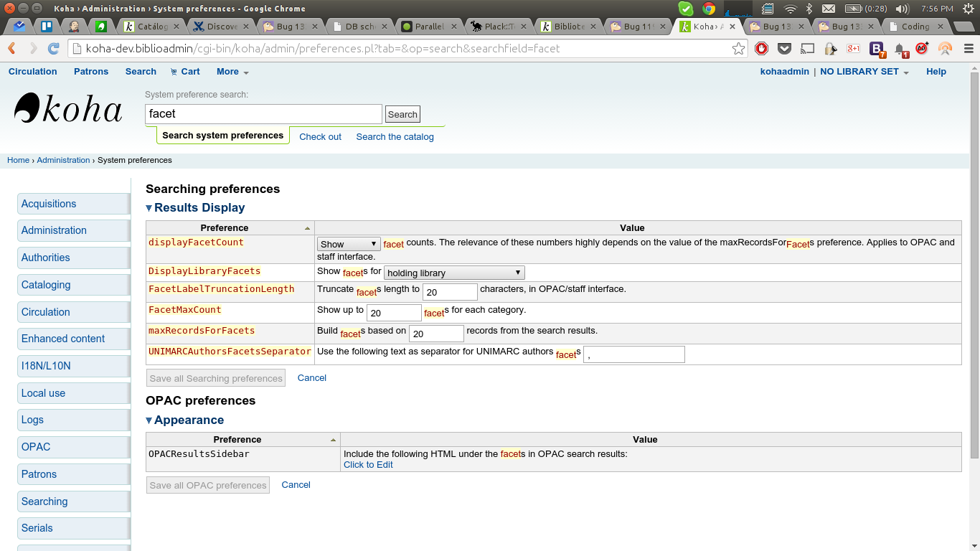The height and width of the screenshot is (551, 980).
Task: Bookmark this page with the star icon
Action: pos(738,49)
